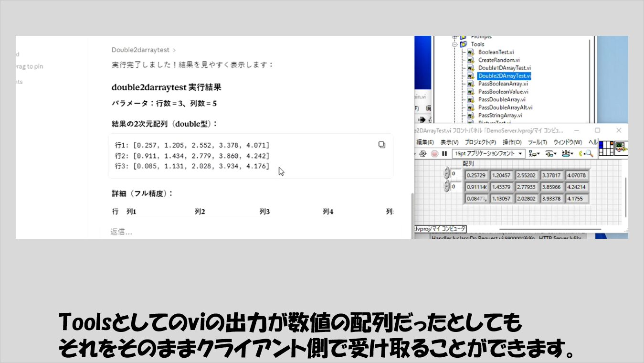Open the 15pt application font dropdown
This screenshot has width=644, height=363.
[x=488, y=154]
